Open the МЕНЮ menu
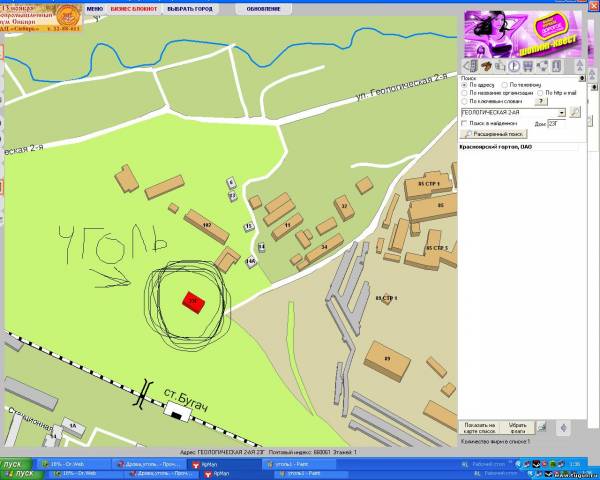The height and width of the screenshot is (480, 600). click(95, 9)
